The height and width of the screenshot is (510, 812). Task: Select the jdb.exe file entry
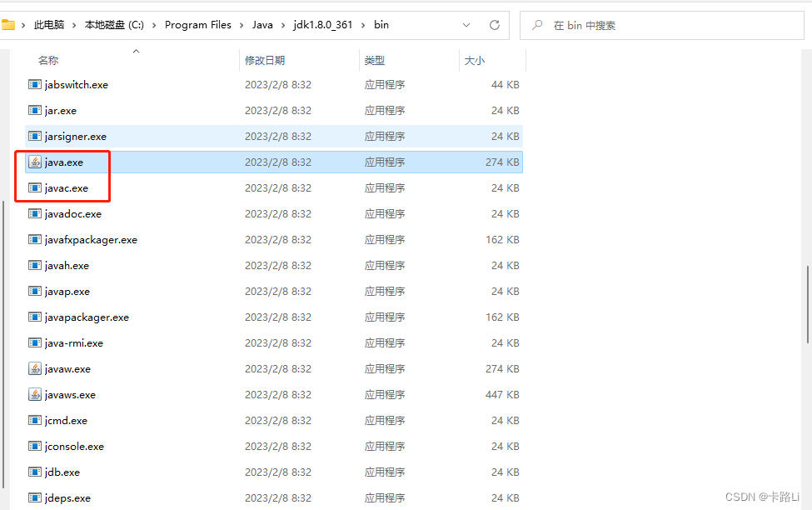point(62,472)
